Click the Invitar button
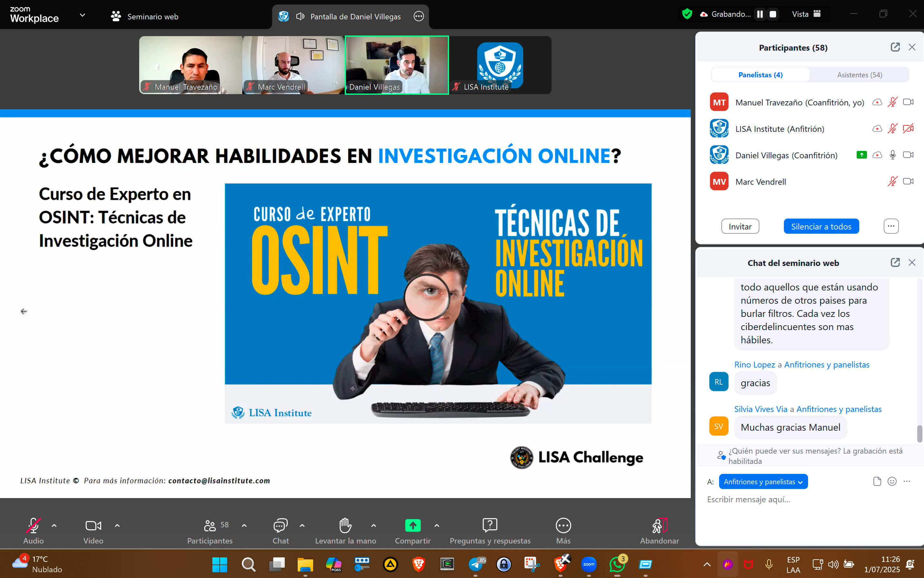The image size is (924, 578). [740, 226]
